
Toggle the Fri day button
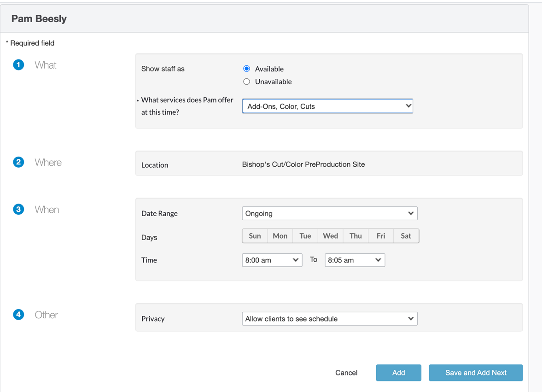pyautogui.click(x=381, y=236)
